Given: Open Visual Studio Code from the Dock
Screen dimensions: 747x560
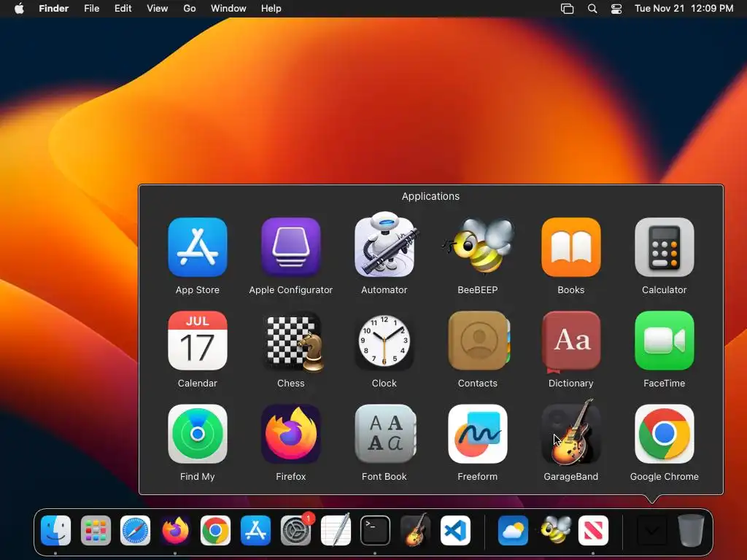Looking at the screenshot, I should 455,530.
